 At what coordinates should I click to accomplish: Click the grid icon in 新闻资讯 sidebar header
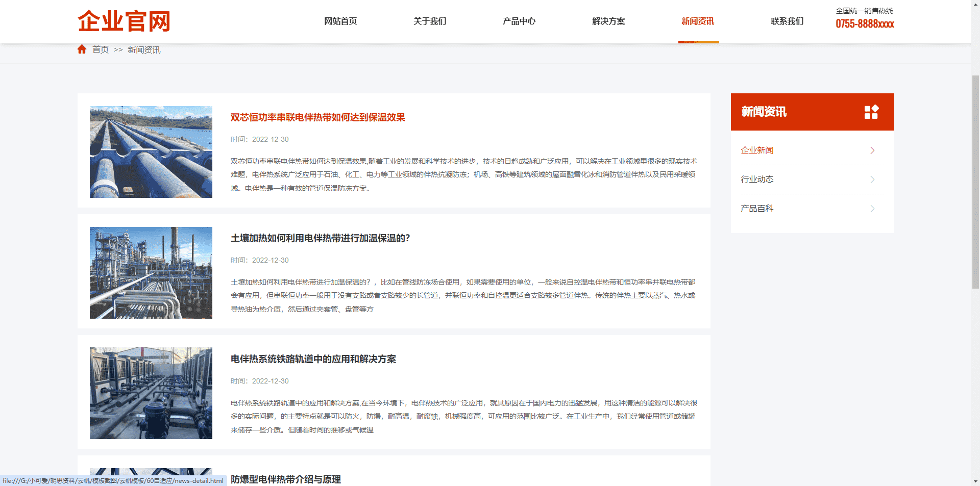click(x=871, y=112)
